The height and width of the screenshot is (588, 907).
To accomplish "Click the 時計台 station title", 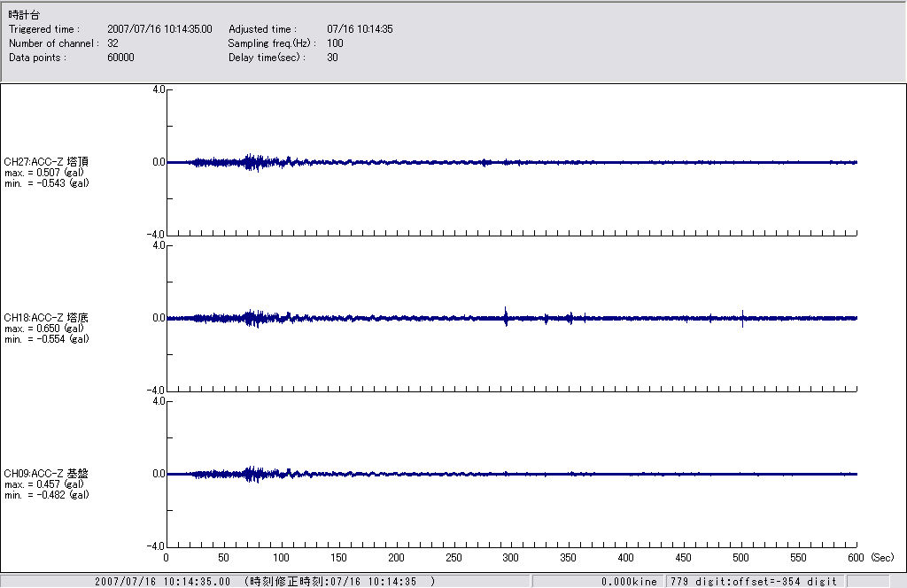I will pos(24,15).
